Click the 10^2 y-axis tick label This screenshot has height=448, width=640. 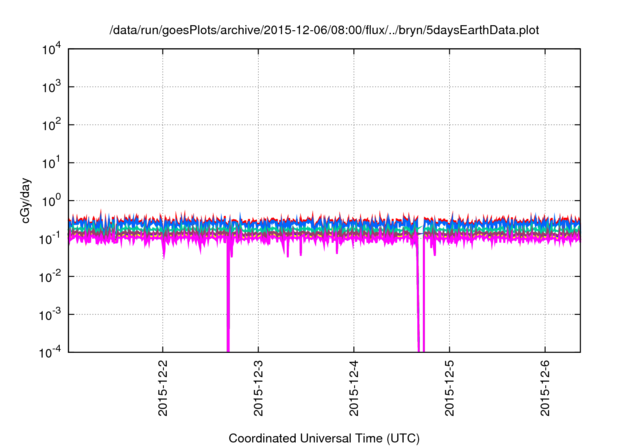51,125
